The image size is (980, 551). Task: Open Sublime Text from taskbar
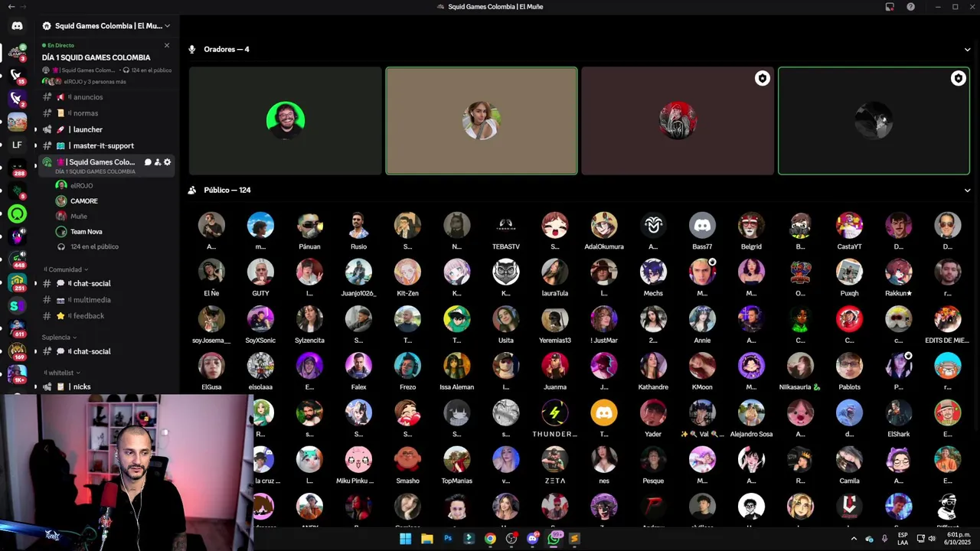[x=574, y=539]
